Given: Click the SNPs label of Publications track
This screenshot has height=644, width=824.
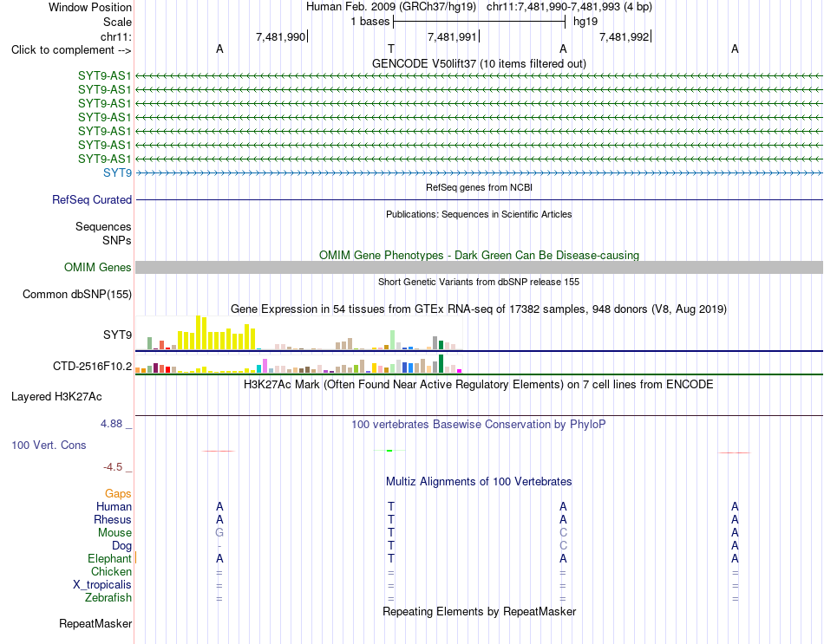Looking at the screenshot, I should coord(117,240).
